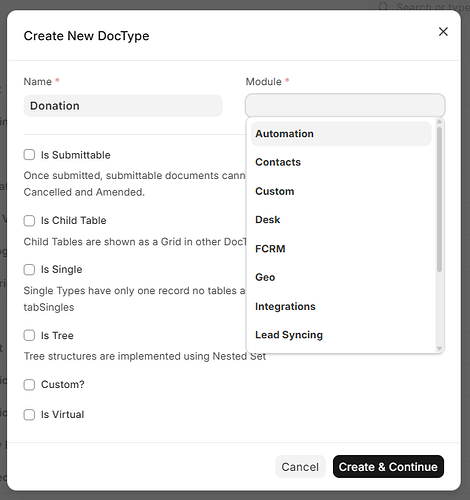Pick Integrations from the module list
This screenshot has height=500, width=470.
coord(341,306)
